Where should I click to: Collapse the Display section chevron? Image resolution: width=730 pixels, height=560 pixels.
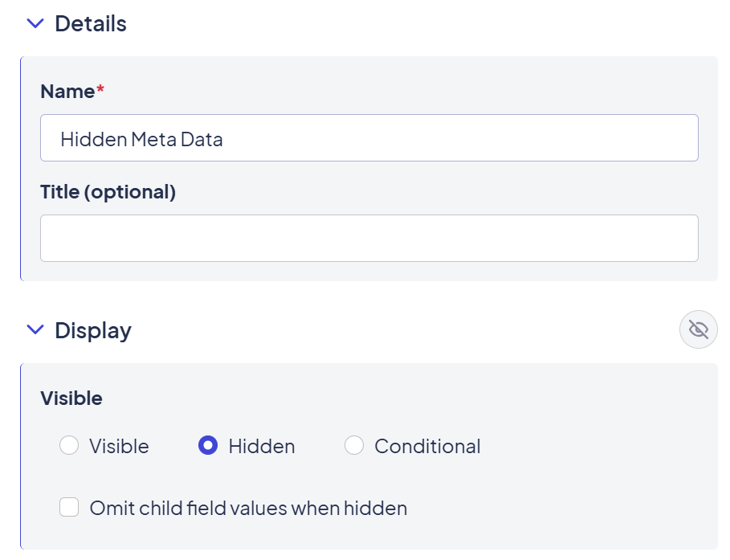tap(35, 330)
